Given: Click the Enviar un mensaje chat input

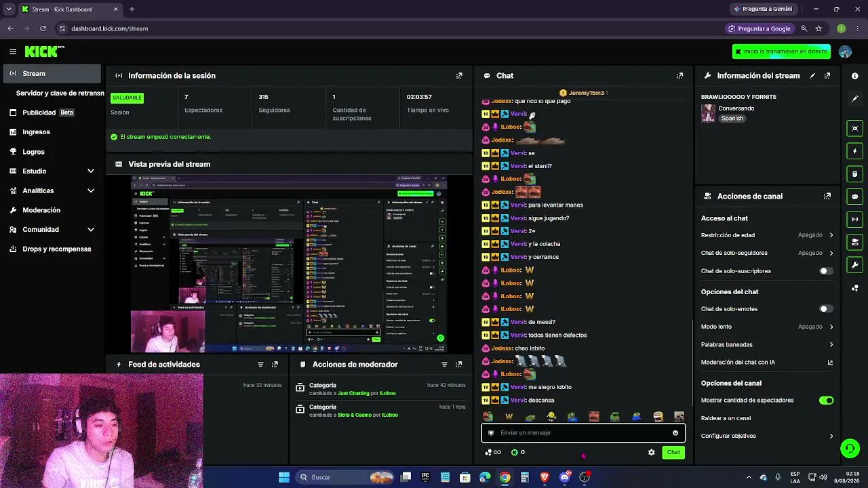Looking at the screenshot, I should pyautogui.click(x=583, y=433).
